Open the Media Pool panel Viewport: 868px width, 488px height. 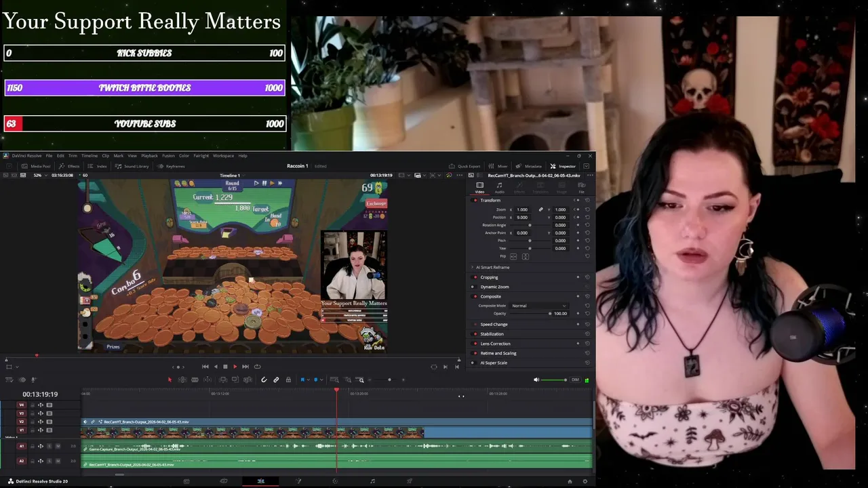(x=37, y=166)
